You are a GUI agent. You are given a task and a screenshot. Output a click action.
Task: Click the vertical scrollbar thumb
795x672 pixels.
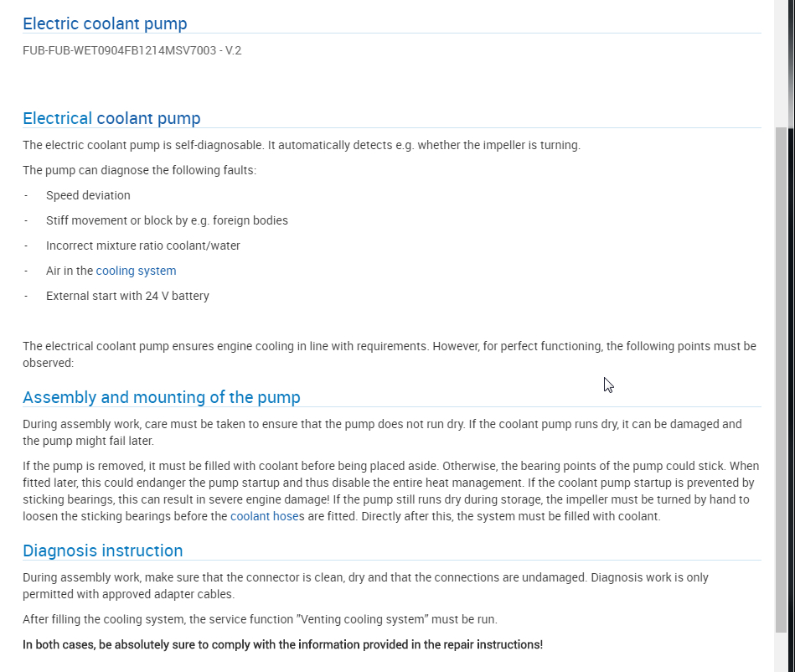pos(781,377)
